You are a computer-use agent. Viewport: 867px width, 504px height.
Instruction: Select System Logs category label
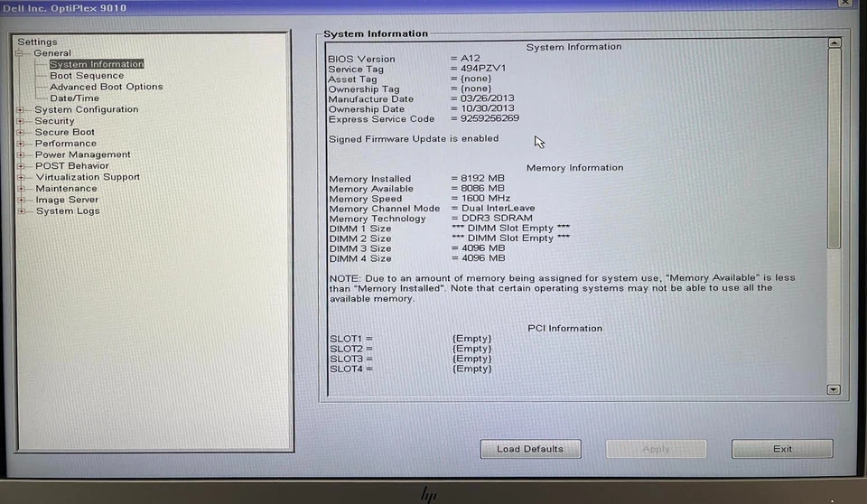(68, 211)
